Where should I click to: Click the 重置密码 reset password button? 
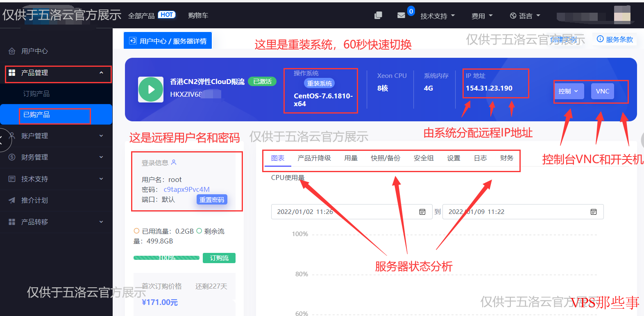212,200
